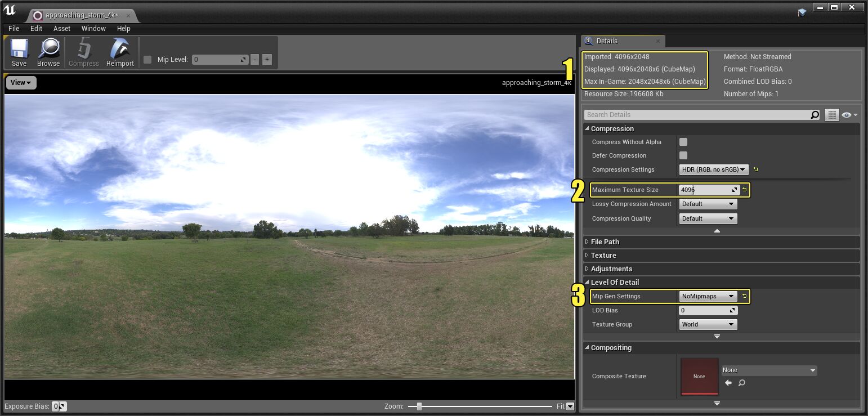Click inside the Search Details field
The width and height of the screenshot is (868, 416).
click(675, 114)
